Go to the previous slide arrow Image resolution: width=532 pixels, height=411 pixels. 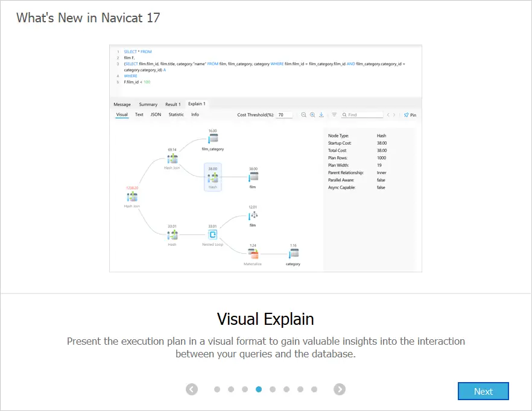point(192,389)
